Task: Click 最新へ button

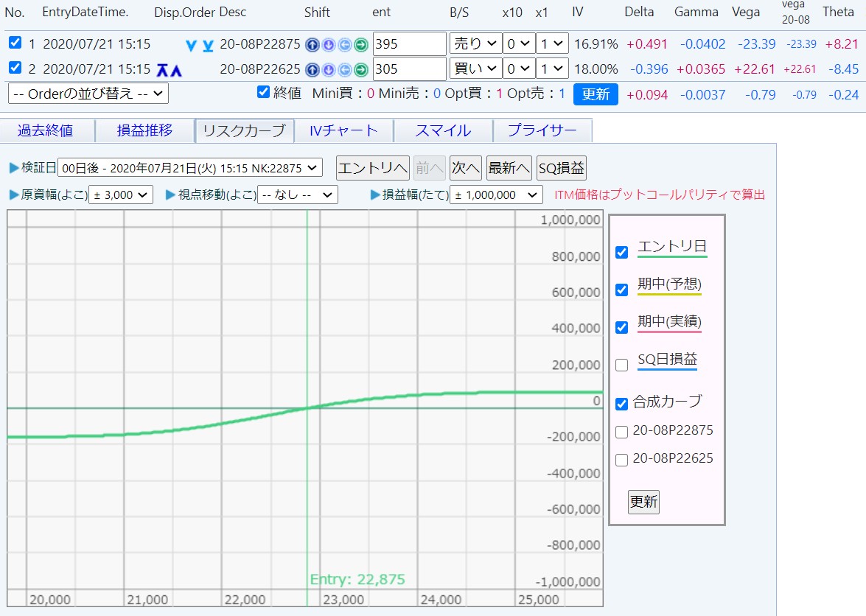Action: coord(509,168)
